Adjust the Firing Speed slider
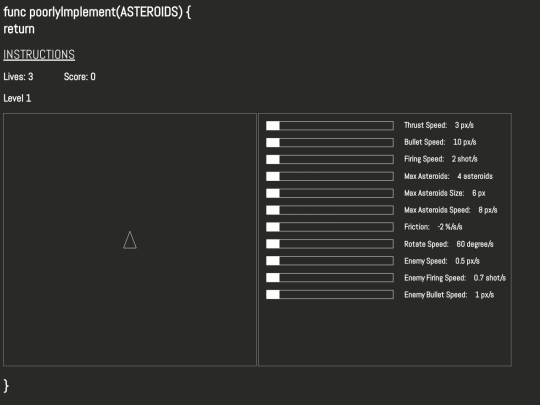This screenshot has width=540, height=405. coord(330,159)
